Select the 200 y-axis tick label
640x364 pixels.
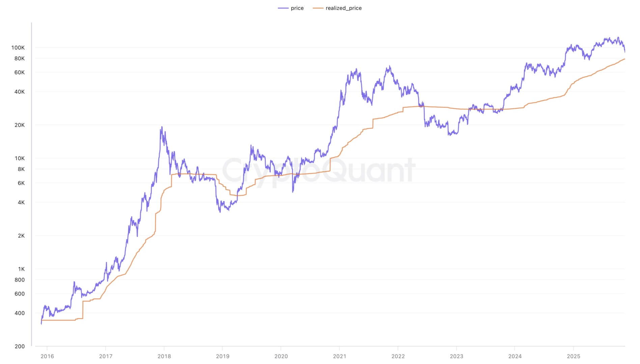click(x=20, y=346)
